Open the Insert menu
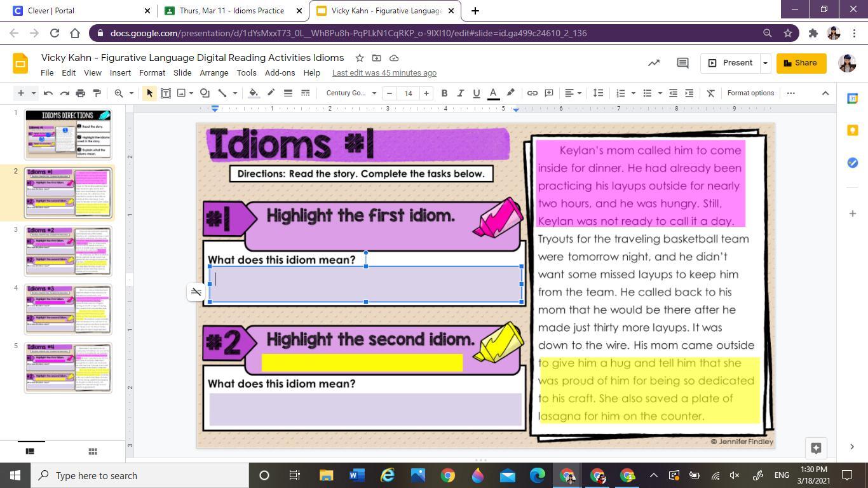This screenshot has width=868, height=488. (120, 72)
